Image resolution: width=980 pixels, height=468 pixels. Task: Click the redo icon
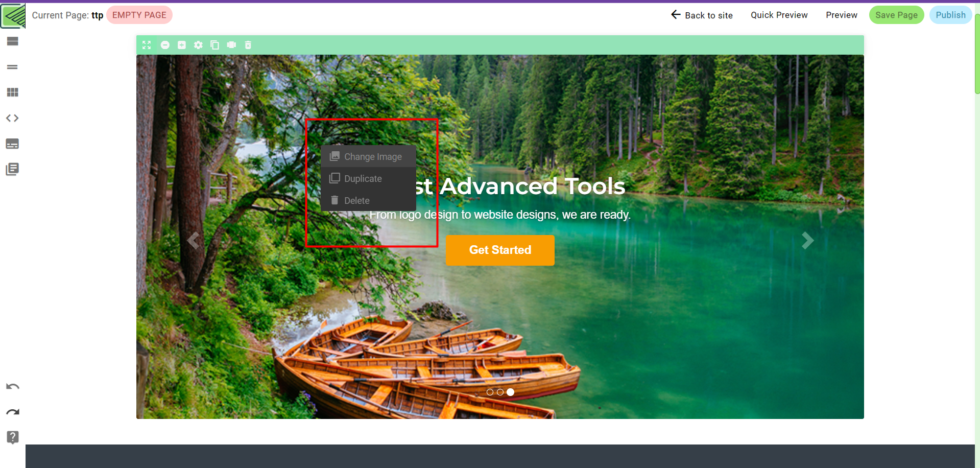pos(12,412)
